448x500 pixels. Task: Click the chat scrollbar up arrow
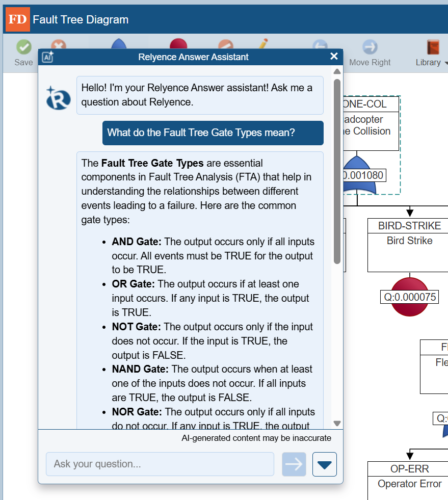point(337,71)
